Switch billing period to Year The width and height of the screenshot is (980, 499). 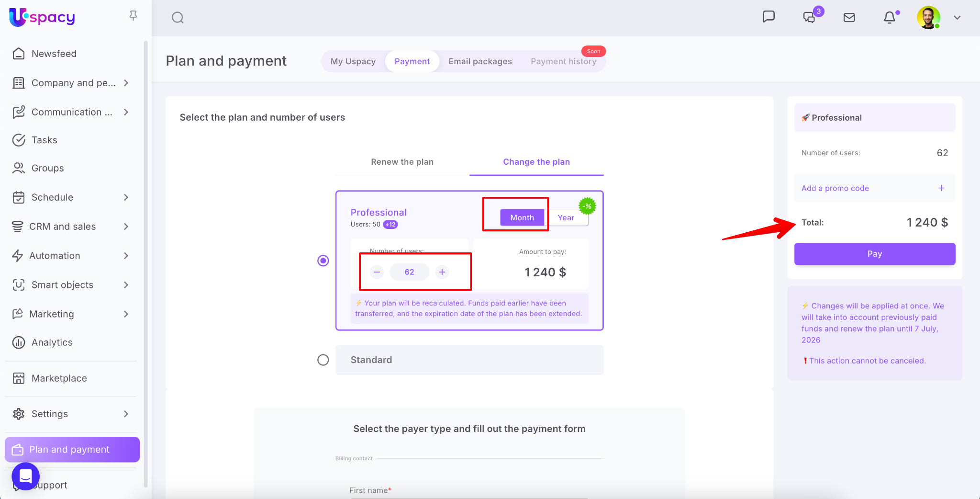[x=566, y=218]
